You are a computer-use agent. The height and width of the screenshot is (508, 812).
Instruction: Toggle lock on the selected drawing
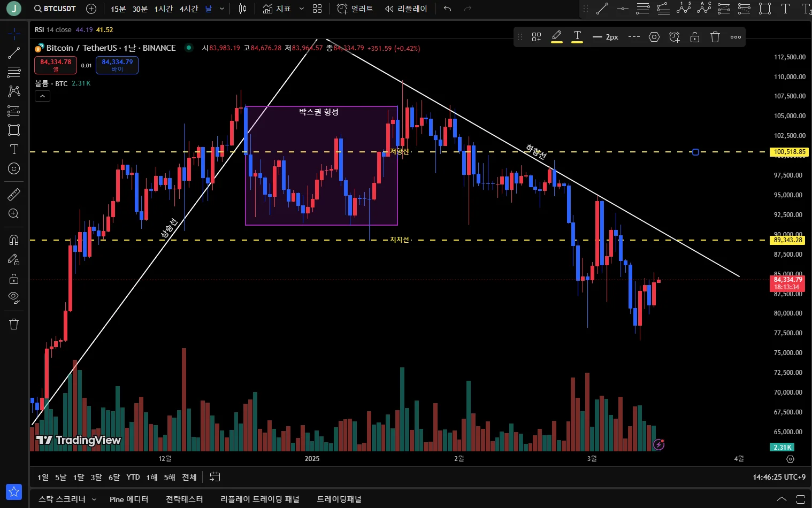point(695,37)
